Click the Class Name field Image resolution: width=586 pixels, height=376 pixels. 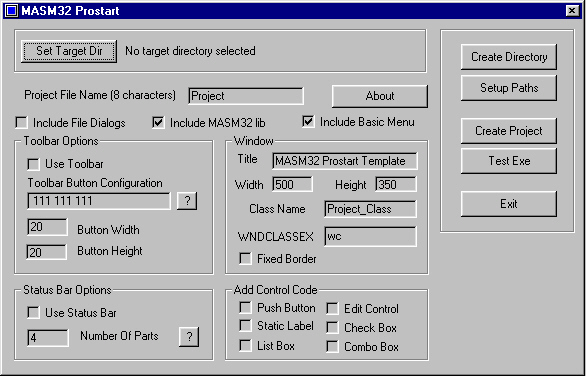pos(370,209)
